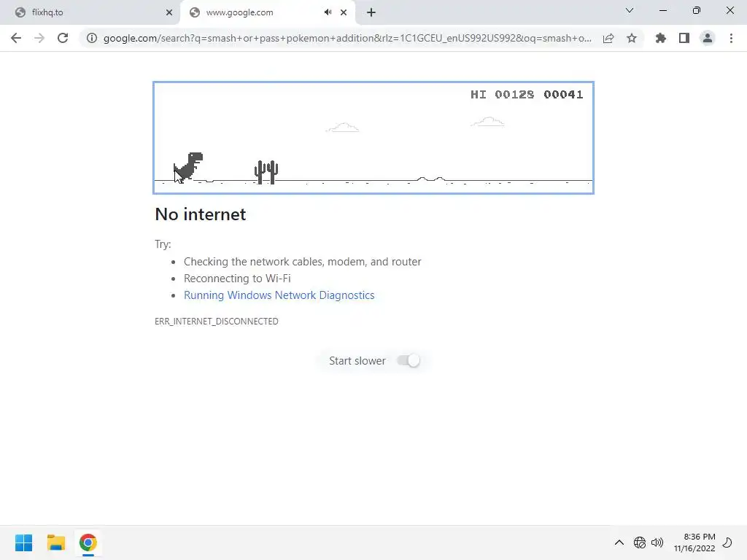Image resolution: width=747 pixels, height=560 pixels.
Task: Go back to the previous page
Action: click(16, 38)
